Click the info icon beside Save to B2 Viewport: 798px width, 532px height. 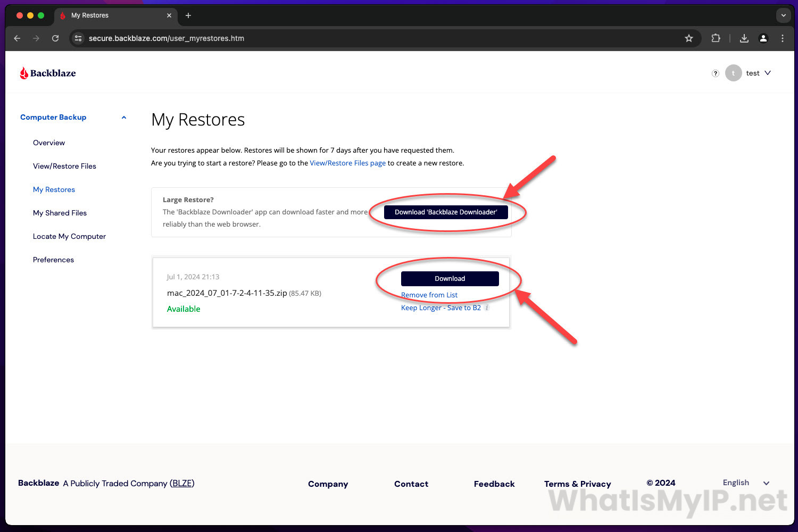tap(487, 307)
